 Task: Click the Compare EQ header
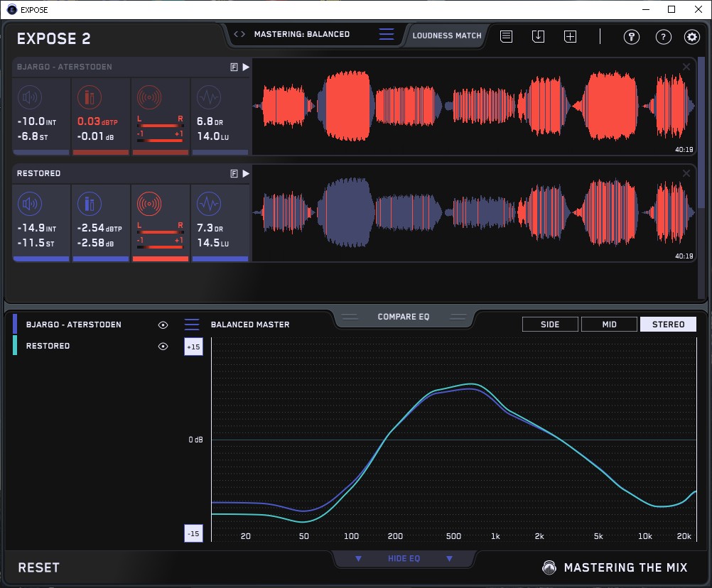pos(403,317)
